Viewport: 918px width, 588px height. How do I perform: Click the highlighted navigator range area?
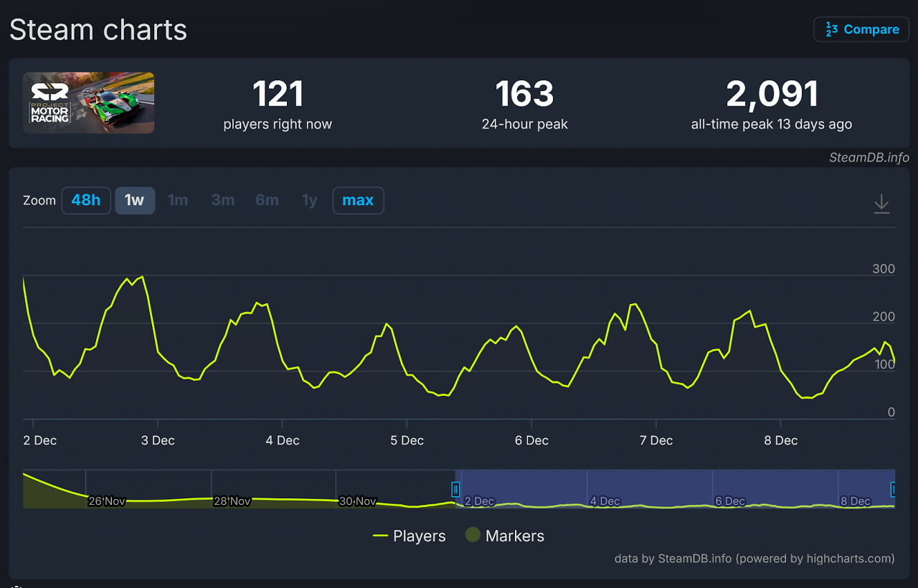(675, 489)
